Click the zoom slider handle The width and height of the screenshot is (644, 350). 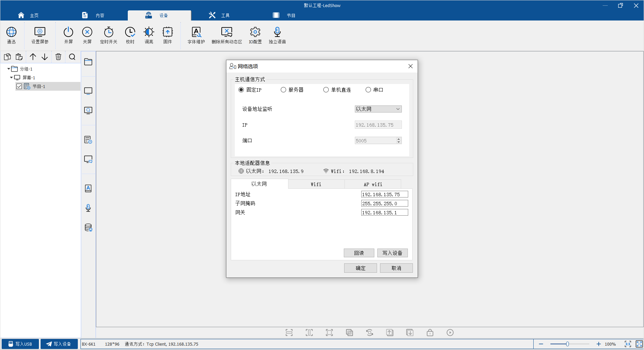click(568, 344)
